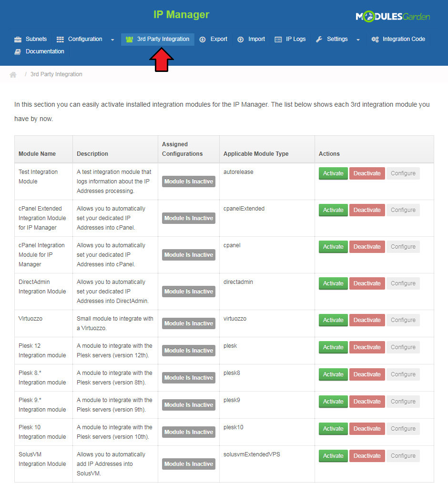Expand the Settings dropdown arrow

[x=358, y=40]
